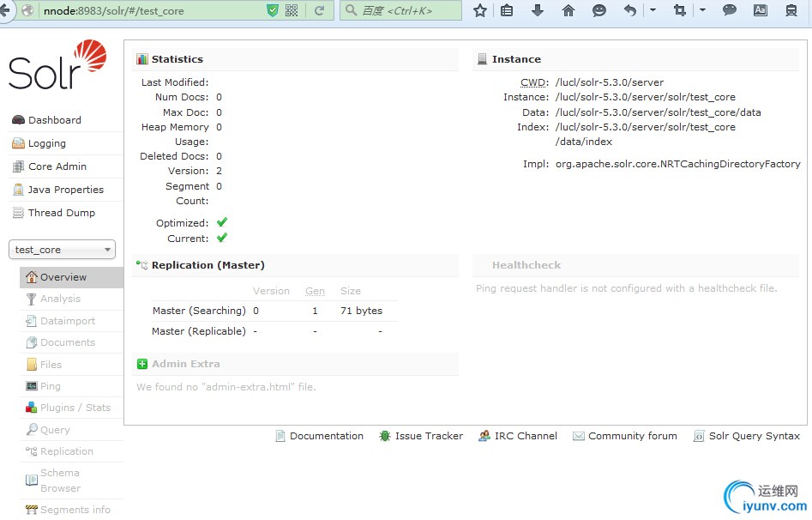Open the Plugins / Stats menu item
This screenshot has width=812, height=520.
point(75,408)
